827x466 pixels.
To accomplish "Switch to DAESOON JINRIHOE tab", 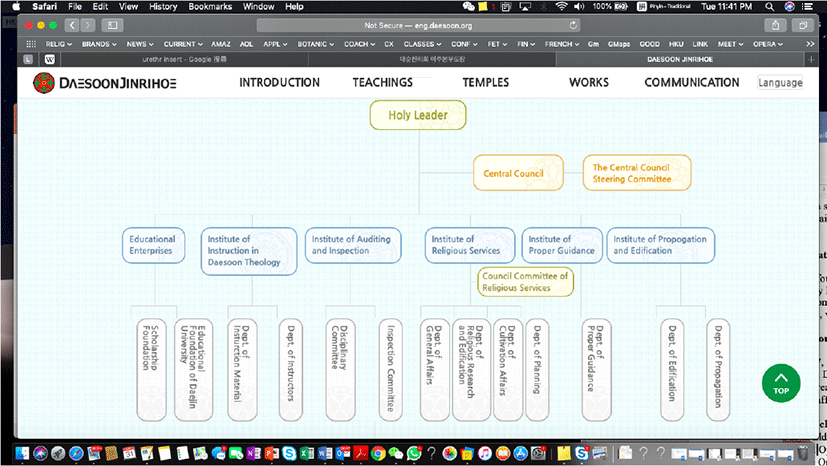I will (x=680, y=60).
